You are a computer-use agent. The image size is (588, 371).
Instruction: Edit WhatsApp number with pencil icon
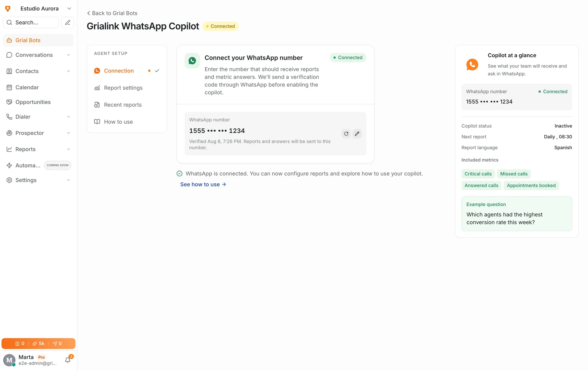357,134
